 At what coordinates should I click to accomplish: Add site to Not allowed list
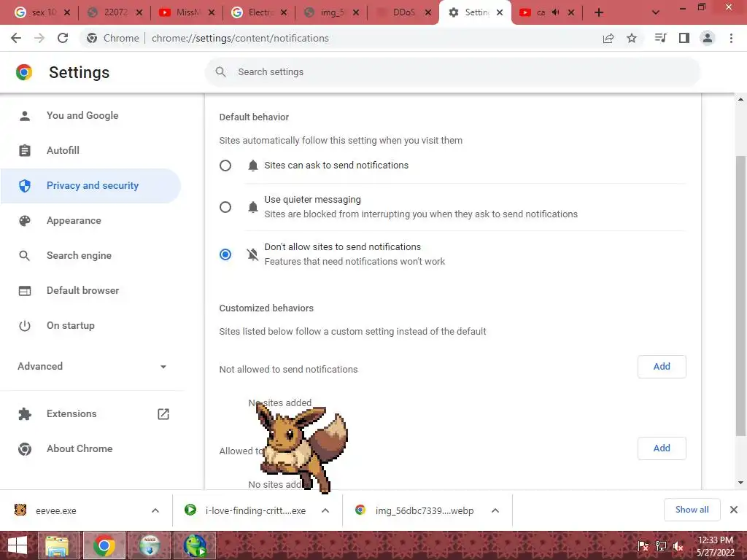tap(662, 367)
